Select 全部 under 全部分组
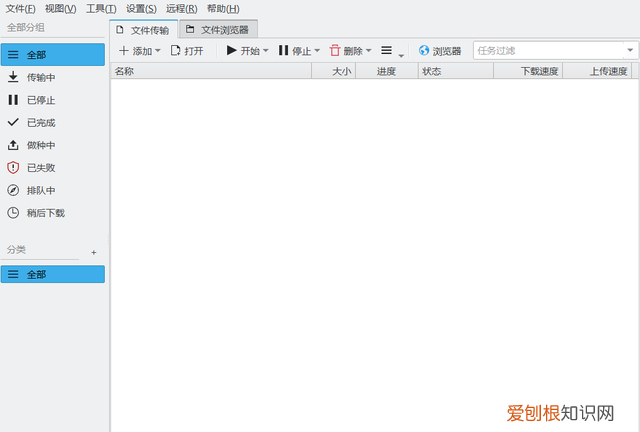Viewport: 640px width, 432px height. coord(53,55)
